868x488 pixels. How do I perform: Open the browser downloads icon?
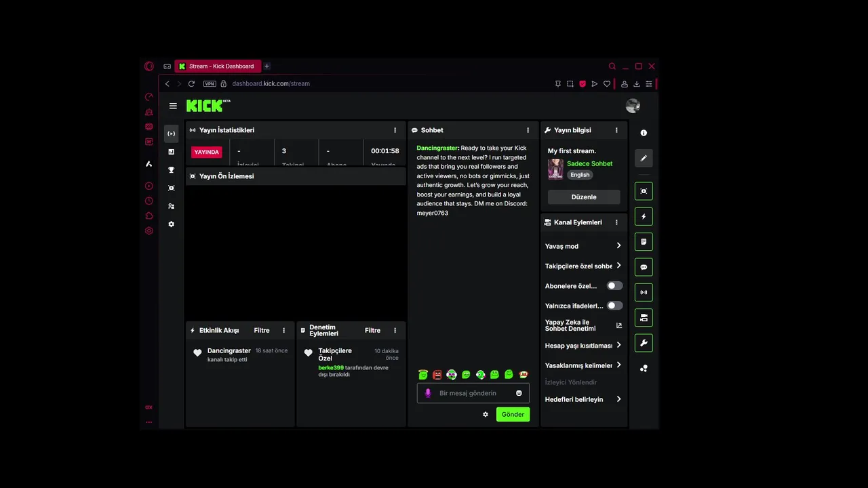point(637,84)
